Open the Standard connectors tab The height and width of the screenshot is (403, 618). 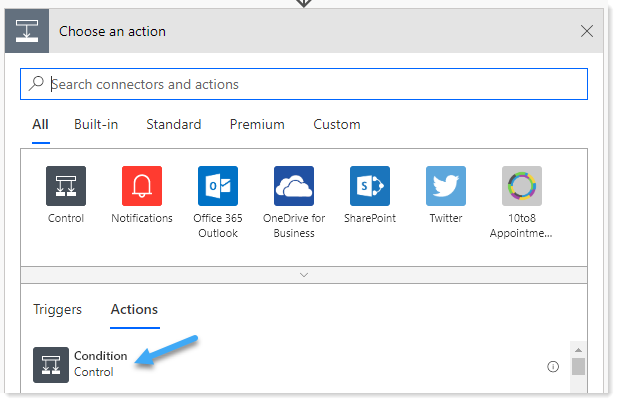[174, 125]
